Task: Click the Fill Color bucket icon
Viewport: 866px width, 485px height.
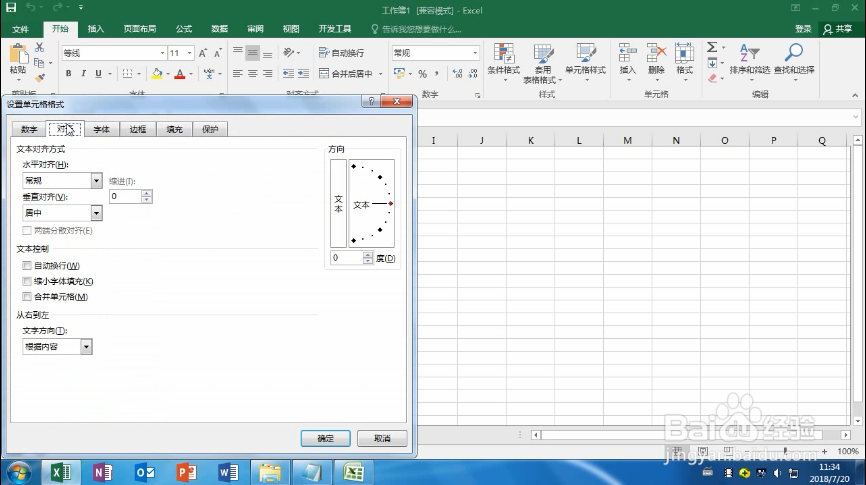Action: (x=157, y=73)
